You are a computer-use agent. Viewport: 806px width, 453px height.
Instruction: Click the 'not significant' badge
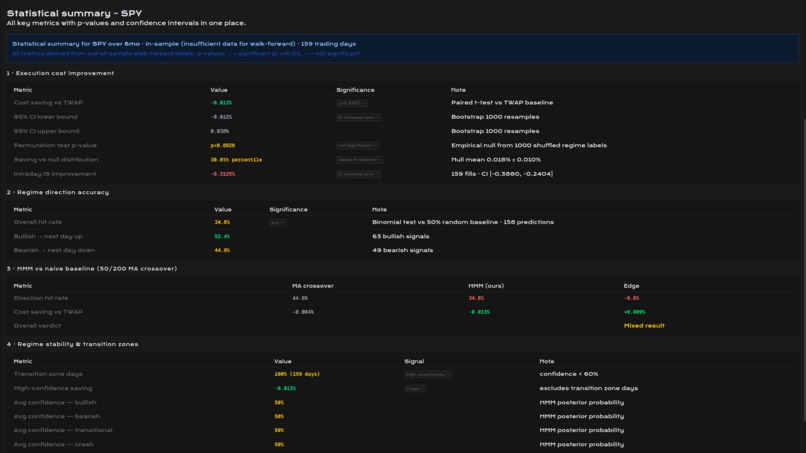click(357, 146)
